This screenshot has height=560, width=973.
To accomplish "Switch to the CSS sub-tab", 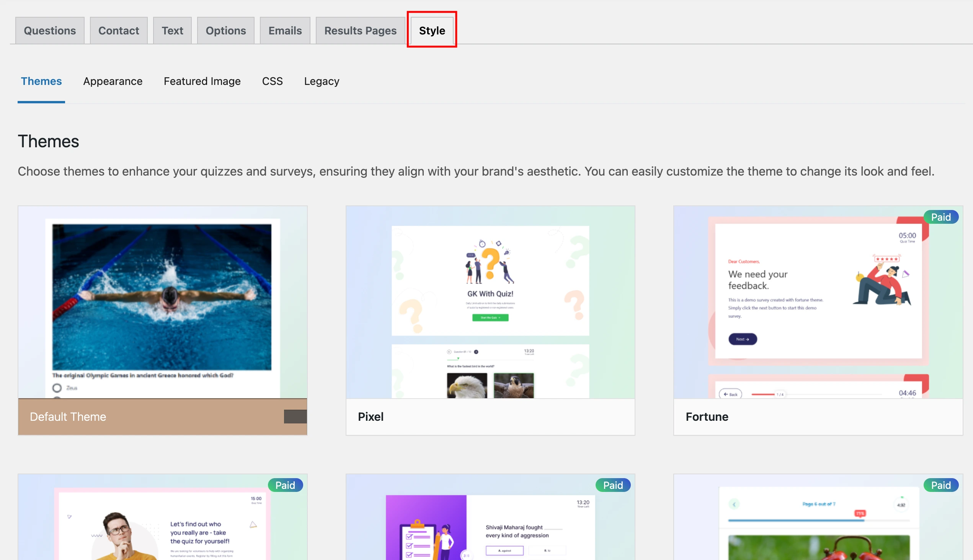I will pos(272,81).
